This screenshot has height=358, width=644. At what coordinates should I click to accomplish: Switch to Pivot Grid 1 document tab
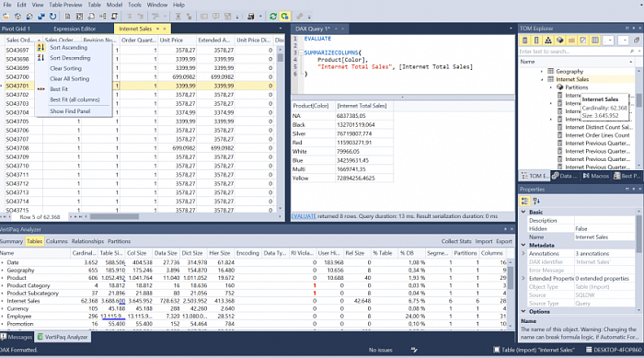(16, 29)
